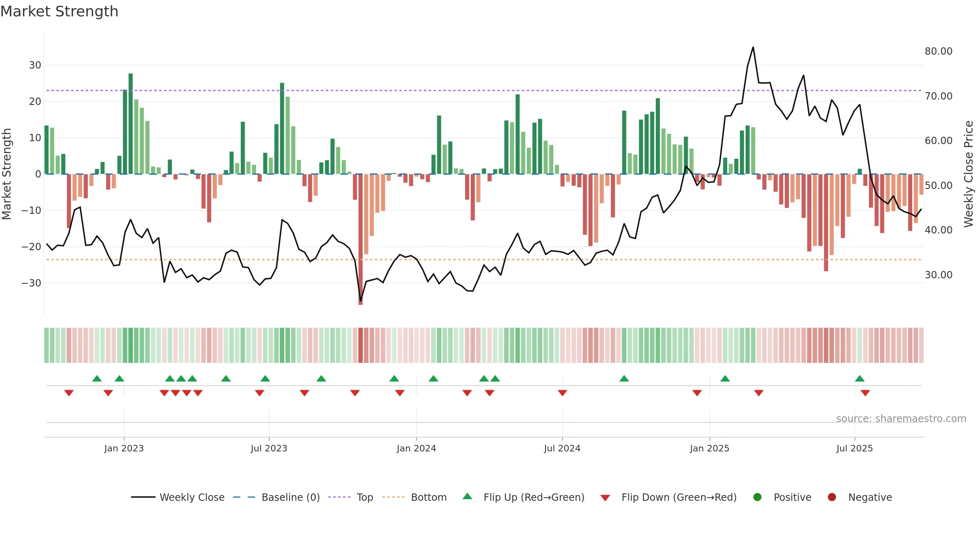Click the −30 strength axis tick

click(31, 283)
